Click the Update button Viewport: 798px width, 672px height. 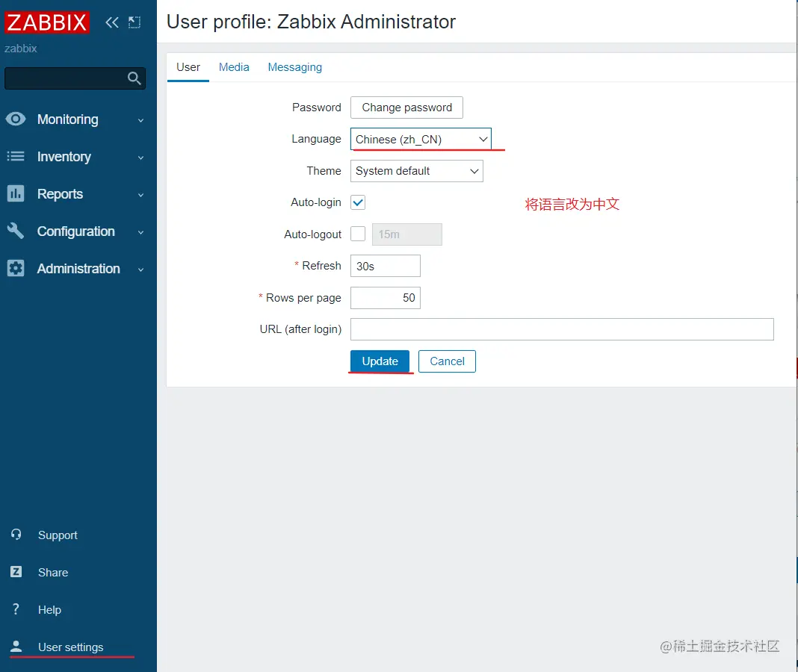coord(380,361)
